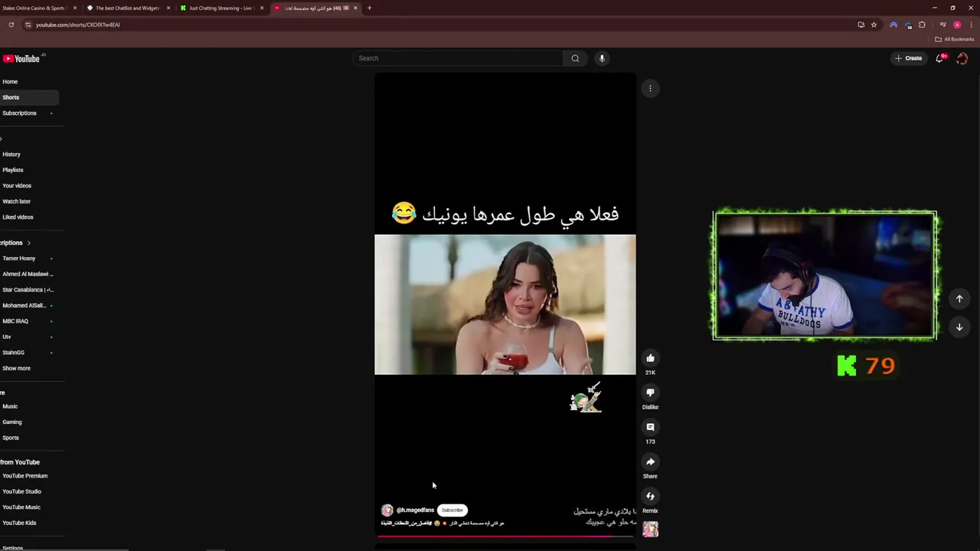Viewport: 980px width, 551px height.
Task: Subscribe to h.magedfans channel
Action: [x=452, y=510]
